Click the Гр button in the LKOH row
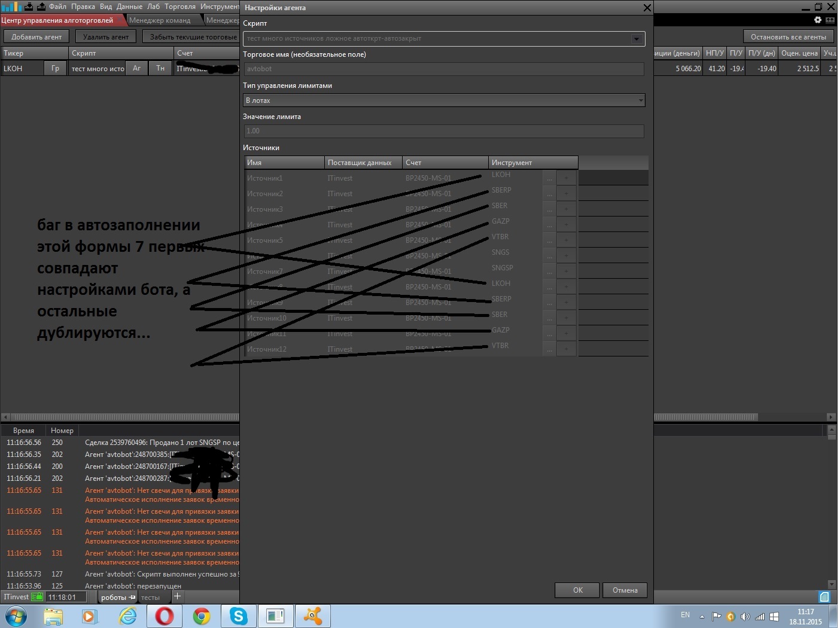This screenshot has height=628, width=840. tap(55, 68)
